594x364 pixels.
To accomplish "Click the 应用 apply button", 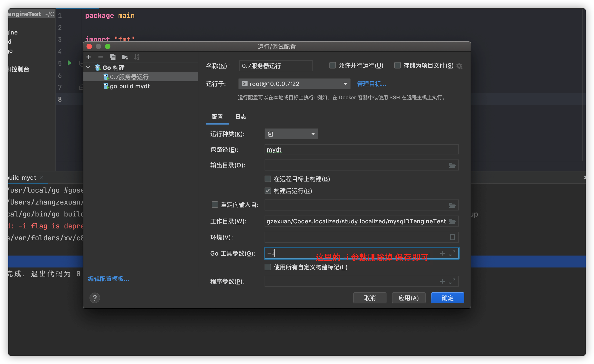I will (408, 298).
